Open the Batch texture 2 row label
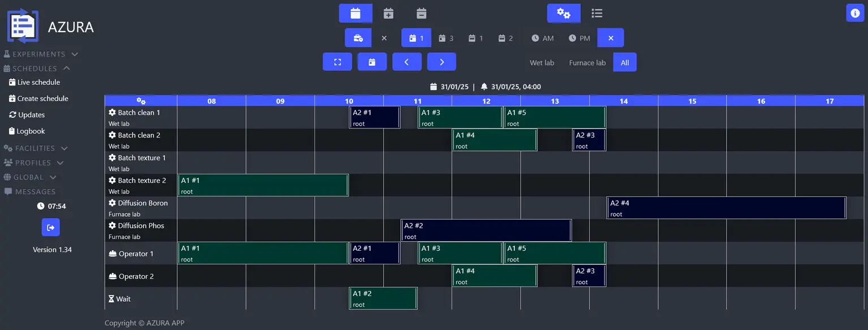Image resolution: width=868 pixels, height=330 pixels. 141,181
